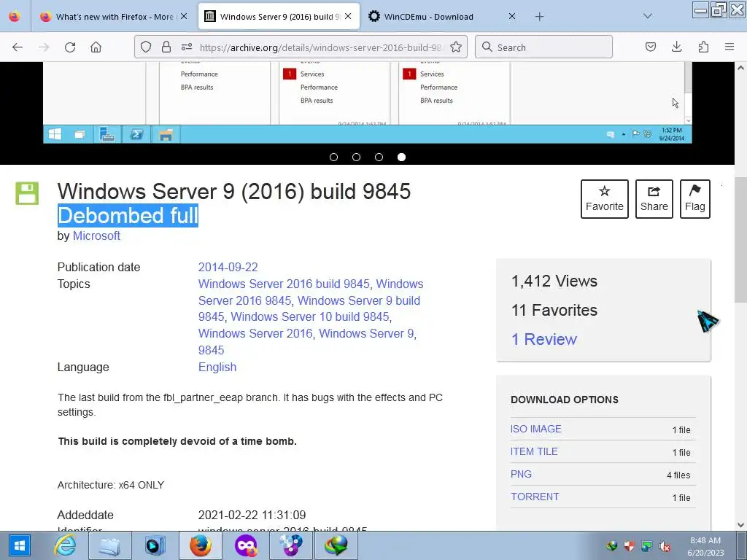Click the 'Architecture: x64 ONLY' text

click(111, 485)
